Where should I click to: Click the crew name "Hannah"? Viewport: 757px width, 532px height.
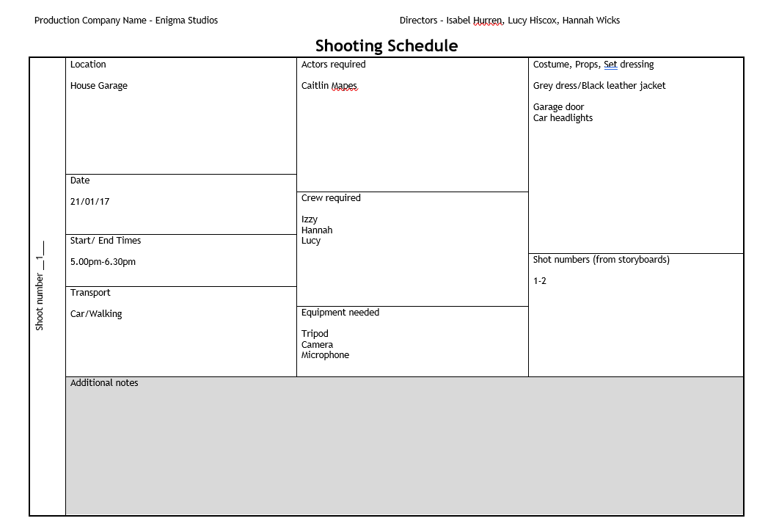pos(317,230)
